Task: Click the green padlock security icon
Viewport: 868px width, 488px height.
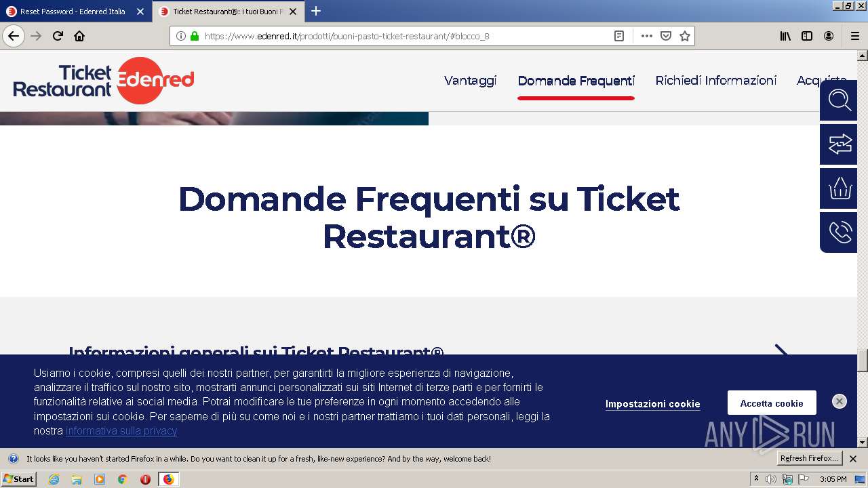Action: click(x=195, y=36)
